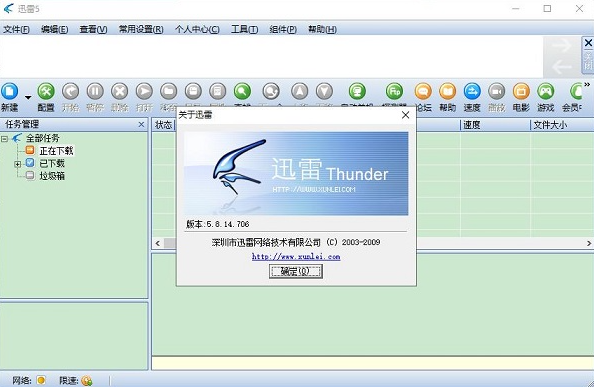Open the 速度 speed icon
This screenshot has width=594, height=387.
(x=472, y=92)
